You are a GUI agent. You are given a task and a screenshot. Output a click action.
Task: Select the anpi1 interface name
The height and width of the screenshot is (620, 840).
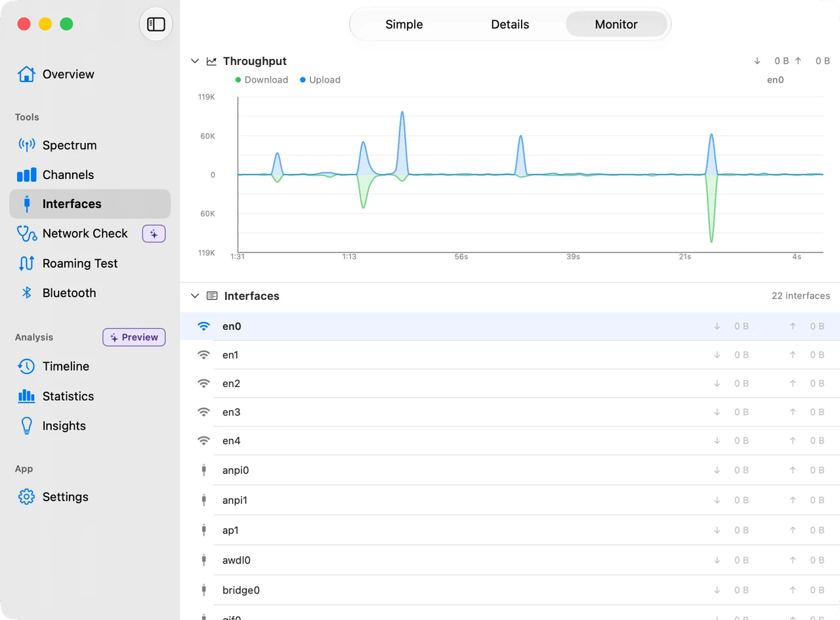tap(235, 500)
